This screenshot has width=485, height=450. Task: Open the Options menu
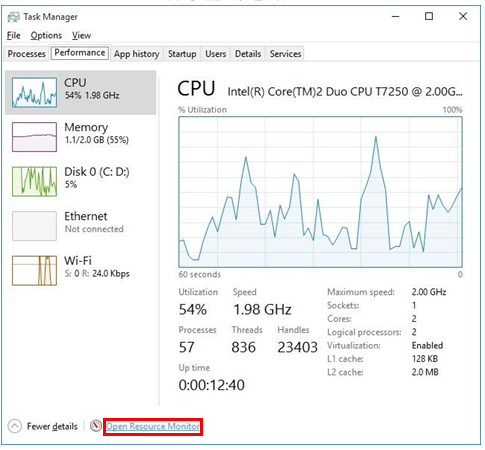pyautogui.click(x=46, y=35)
